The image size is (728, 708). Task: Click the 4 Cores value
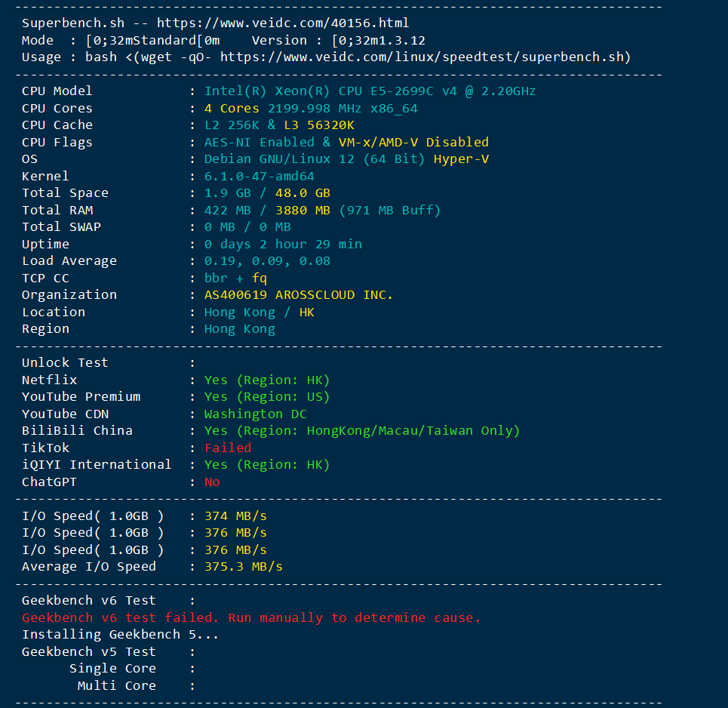coord(232,108)
